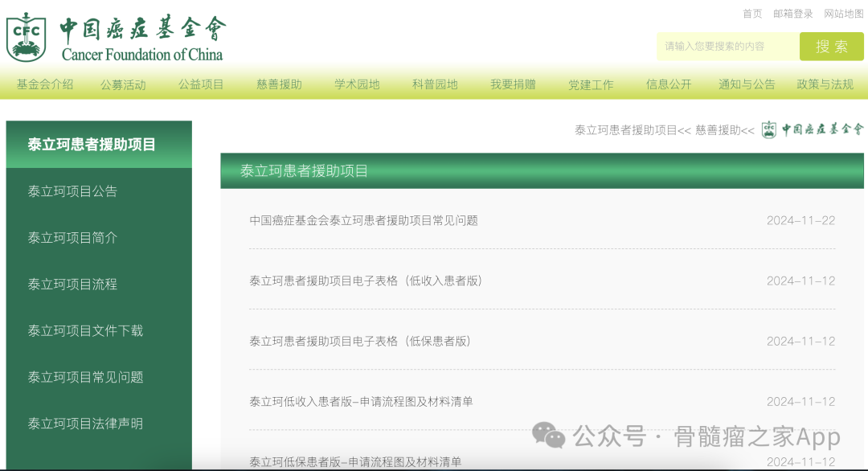Open 科普园地 menu item
Viewport: 868px width, 471px height.
click(435, 84)
